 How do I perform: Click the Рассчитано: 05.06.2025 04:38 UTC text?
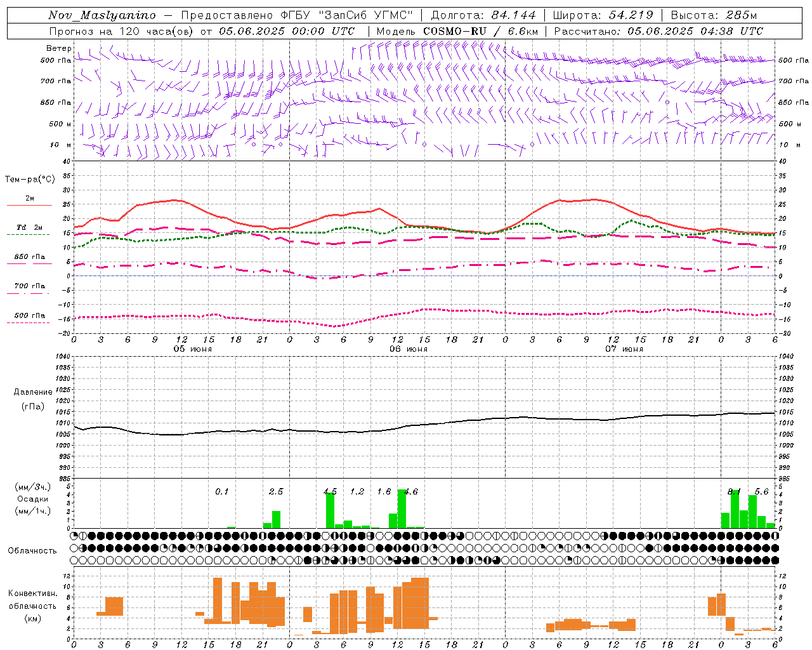(658, 31)
